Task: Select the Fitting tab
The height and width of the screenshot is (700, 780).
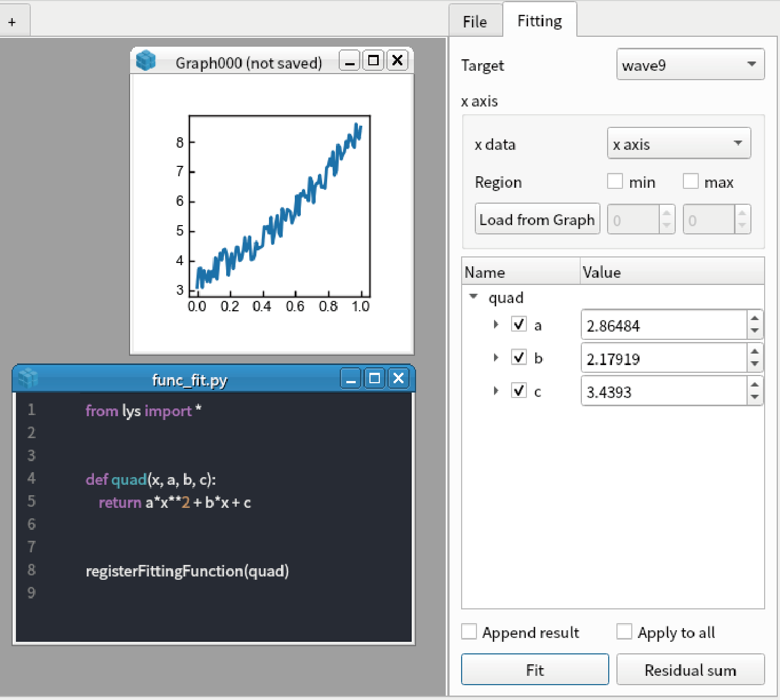Action: point(540,20)
